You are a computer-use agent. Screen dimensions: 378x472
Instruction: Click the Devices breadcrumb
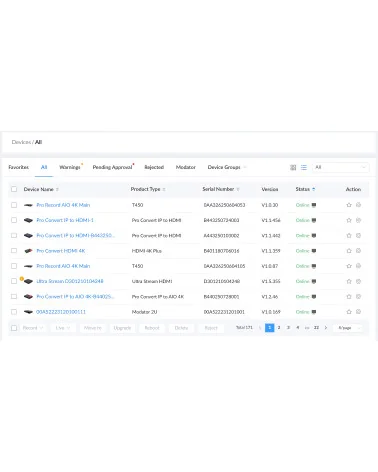pos(21,142)
